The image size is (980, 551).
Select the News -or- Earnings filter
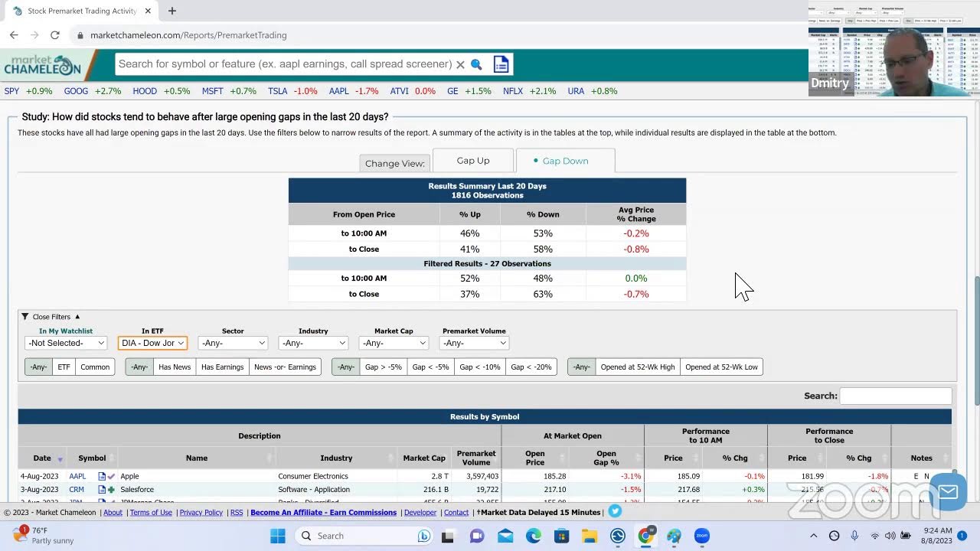[285, 367]
